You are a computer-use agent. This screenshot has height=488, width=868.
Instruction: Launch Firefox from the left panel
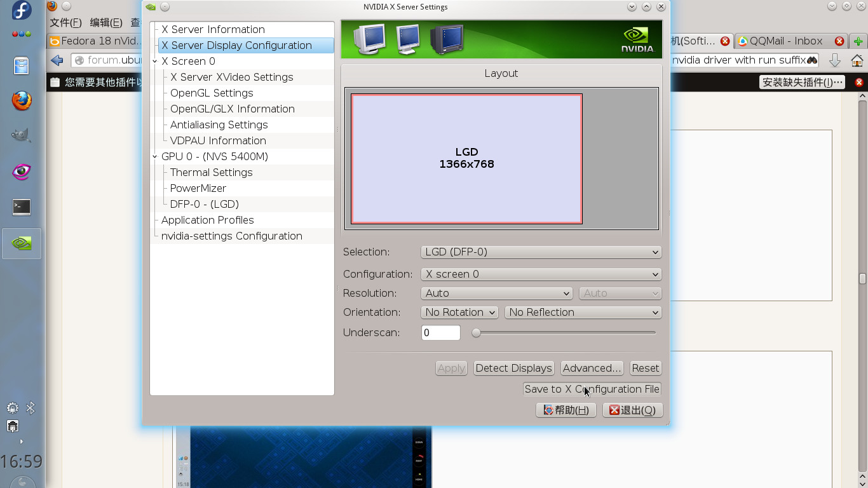[22, 100]
